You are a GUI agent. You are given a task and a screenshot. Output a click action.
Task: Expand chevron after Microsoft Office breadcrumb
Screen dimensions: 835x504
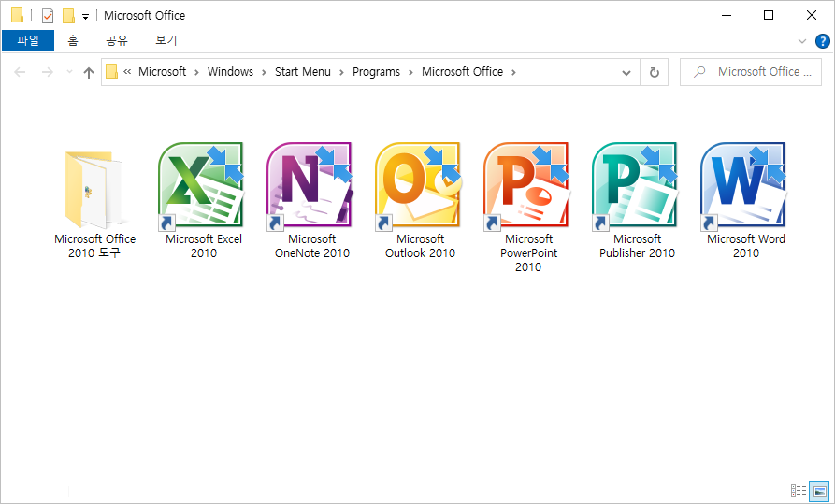(513, 72)
